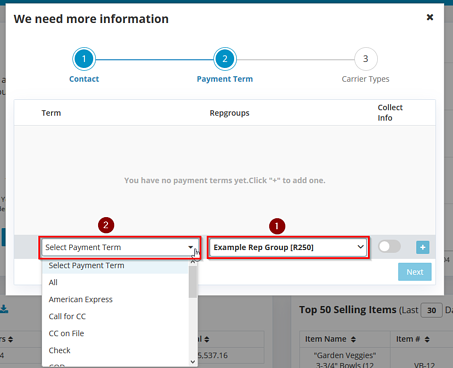Choose the All option in list
This screenshot has width=453, height=368.
[x=115, y=283]
